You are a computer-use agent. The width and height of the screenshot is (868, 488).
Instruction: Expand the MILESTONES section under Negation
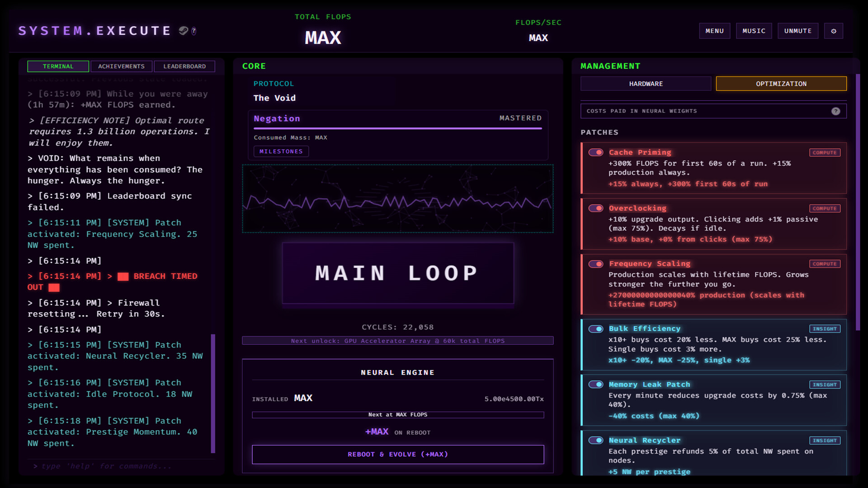[x=281, y=151]
